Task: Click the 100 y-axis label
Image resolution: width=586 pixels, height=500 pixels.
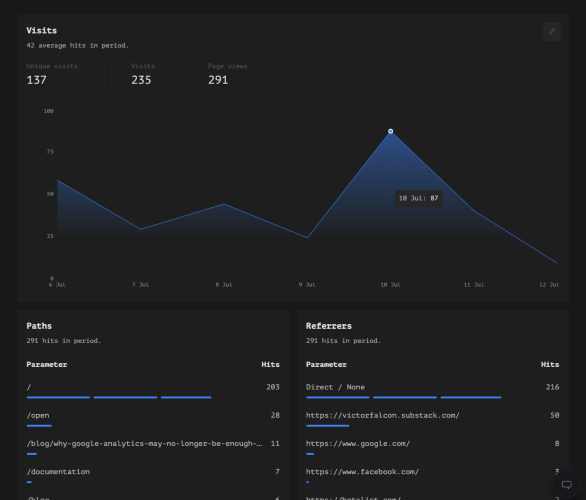Action: click(49, 111)
